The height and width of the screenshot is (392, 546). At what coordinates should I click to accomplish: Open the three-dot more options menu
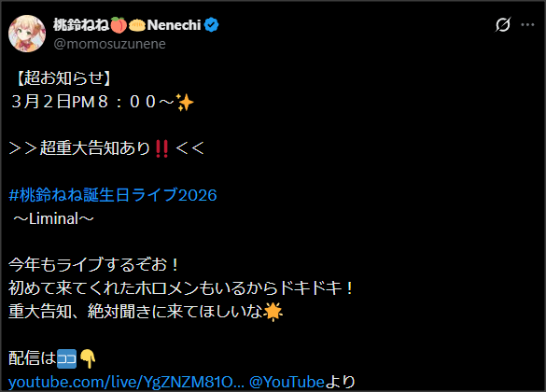click(x=527, y=24)
